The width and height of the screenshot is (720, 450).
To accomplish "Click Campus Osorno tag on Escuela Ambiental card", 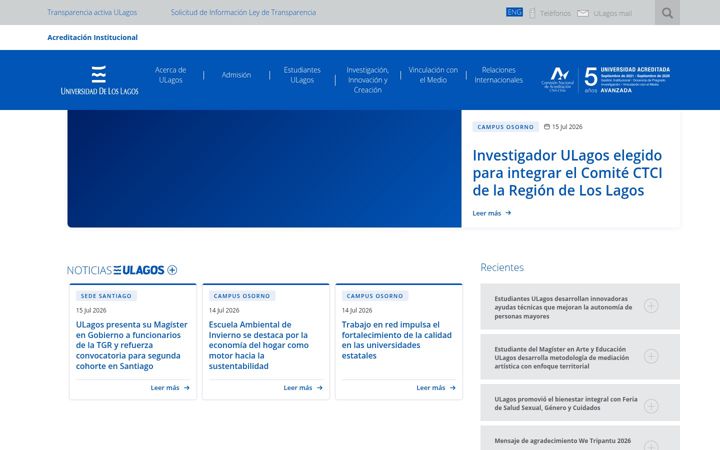I will (x=242, y=296).
